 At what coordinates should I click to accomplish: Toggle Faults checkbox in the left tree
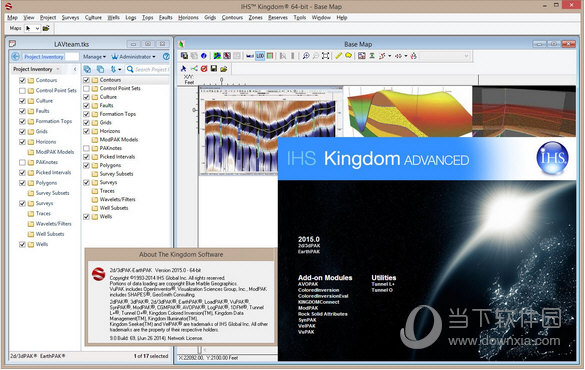point(22,111)
